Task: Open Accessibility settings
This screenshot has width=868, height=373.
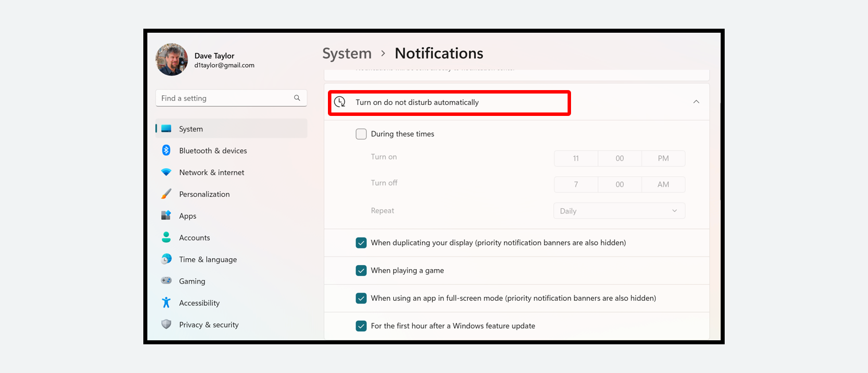Action: tap(199, 302)
